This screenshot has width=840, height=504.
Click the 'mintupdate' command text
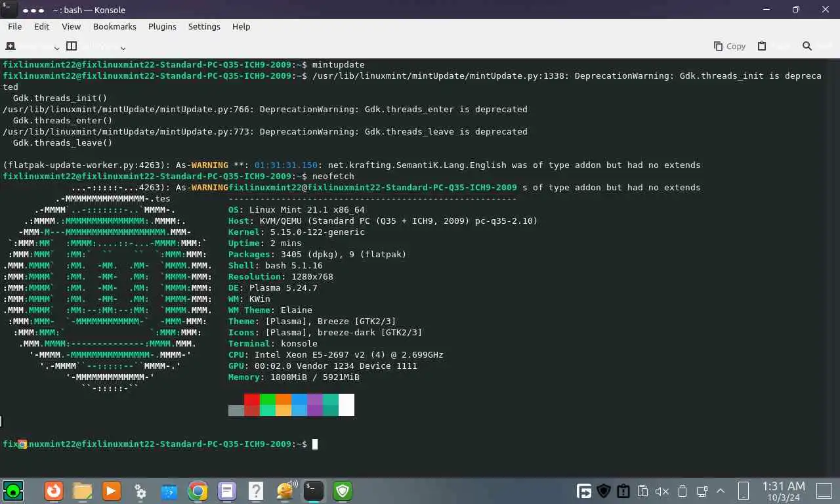(x=339, y=65)
